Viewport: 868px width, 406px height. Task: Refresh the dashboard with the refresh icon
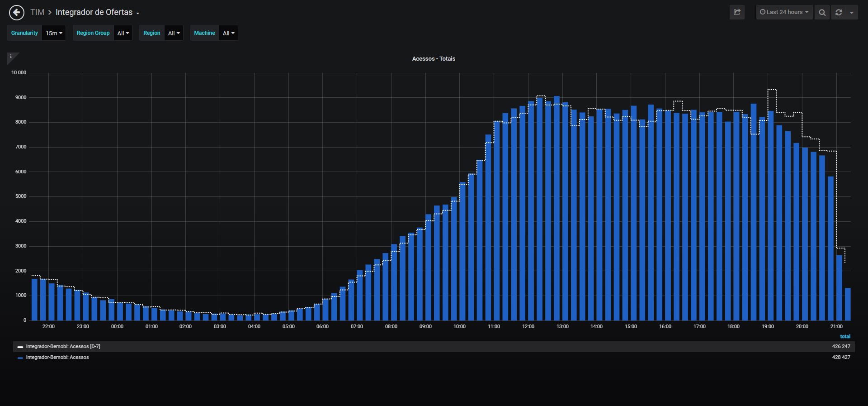[839, 12]
